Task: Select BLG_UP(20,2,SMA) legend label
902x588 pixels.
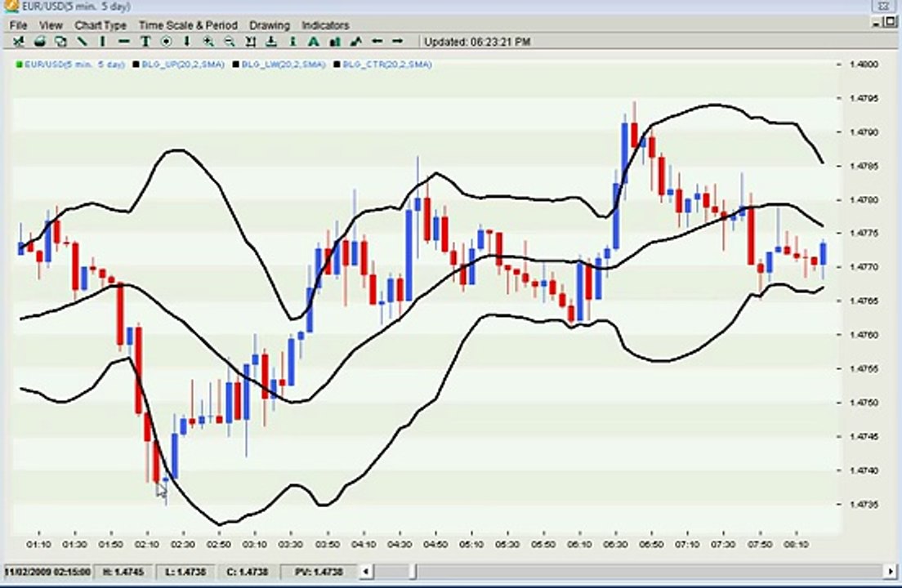Action: click(183, 65)
